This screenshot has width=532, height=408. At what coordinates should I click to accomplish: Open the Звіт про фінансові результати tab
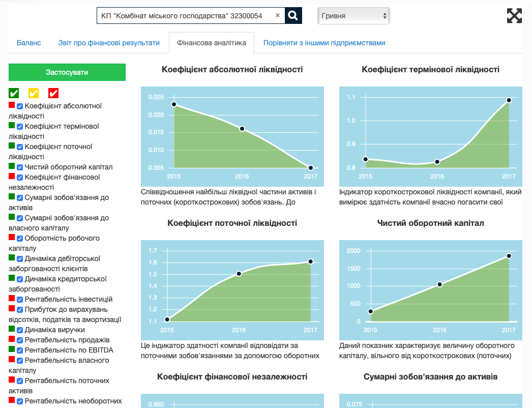coord(109,43)
